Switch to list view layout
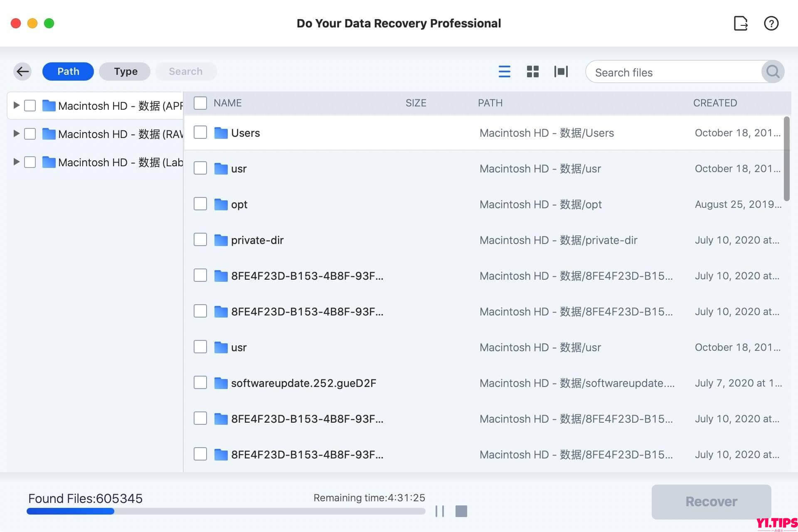This screenshot has width=798, height=532. (x=504, y=71)
